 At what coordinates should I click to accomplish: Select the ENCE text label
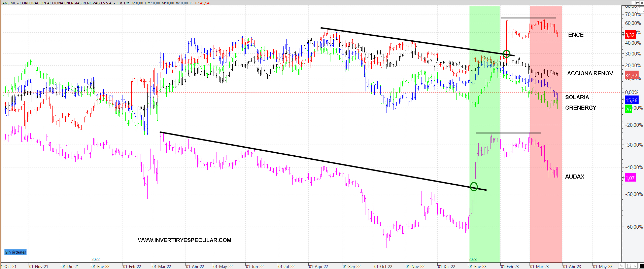pos(576,35)
